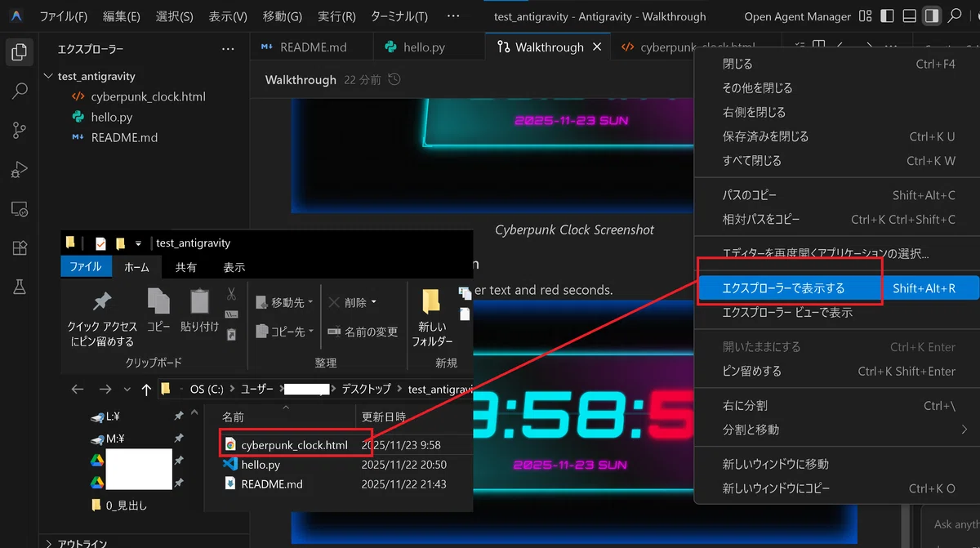This screenshot has width=980, height=548.
Task: Open the Run and Debug view
Action: (19, 170)
